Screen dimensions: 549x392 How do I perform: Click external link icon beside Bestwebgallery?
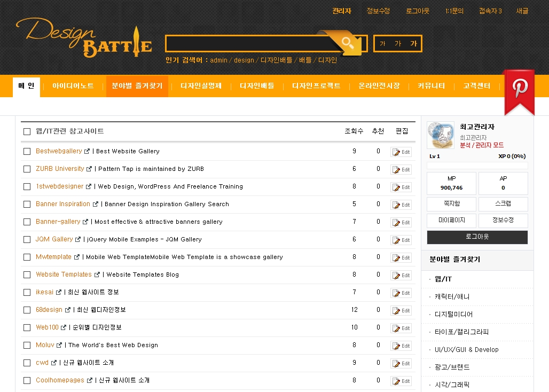87,152
